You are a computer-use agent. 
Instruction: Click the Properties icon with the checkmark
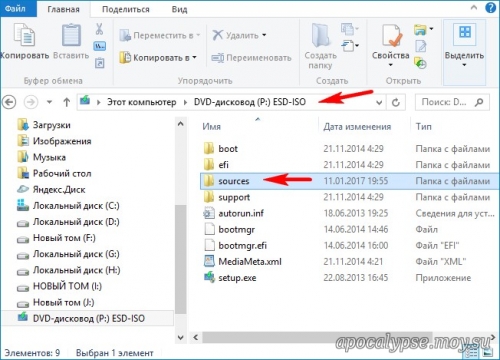(391, 35)
